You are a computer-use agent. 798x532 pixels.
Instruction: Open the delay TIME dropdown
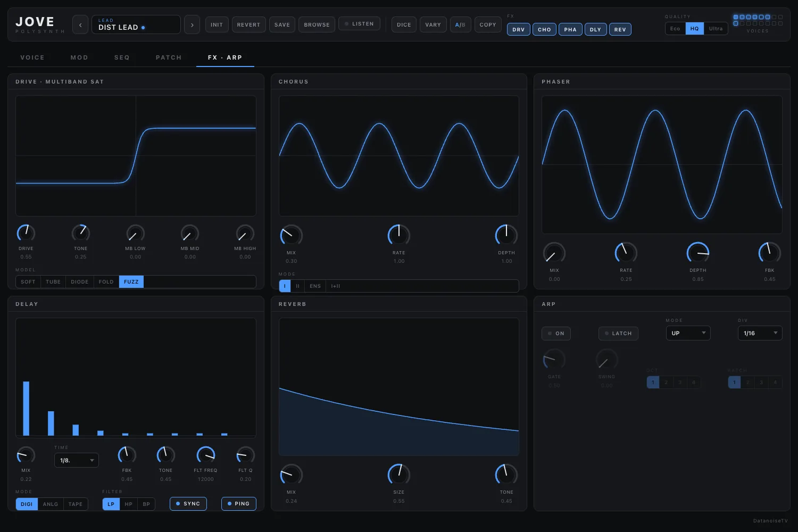point(77,460)
